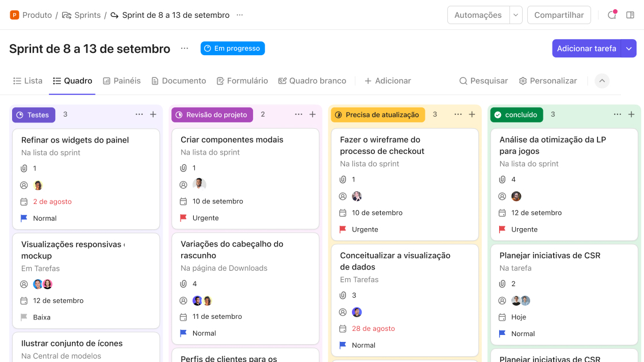Switch to Quadro branco tab

(312, 81)
